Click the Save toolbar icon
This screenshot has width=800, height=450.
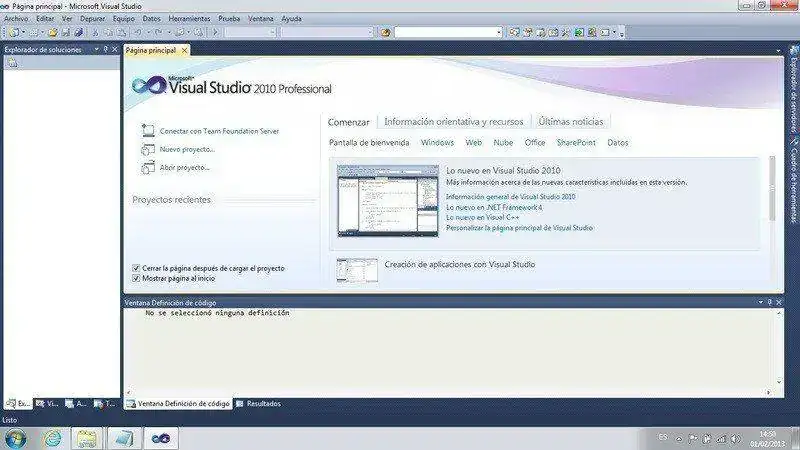65,32
